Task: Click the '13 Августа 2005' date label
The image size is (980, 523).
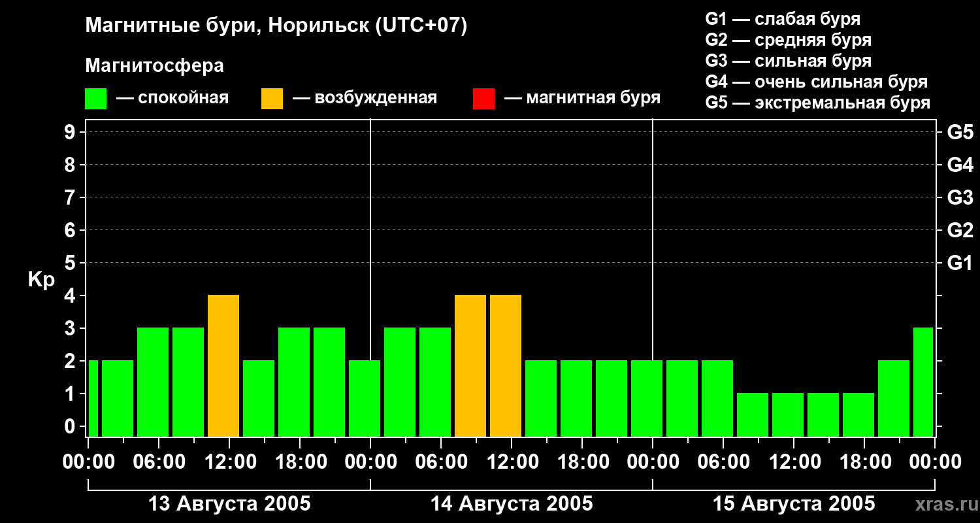Action: pyautogui.click(x=229, y=503)
